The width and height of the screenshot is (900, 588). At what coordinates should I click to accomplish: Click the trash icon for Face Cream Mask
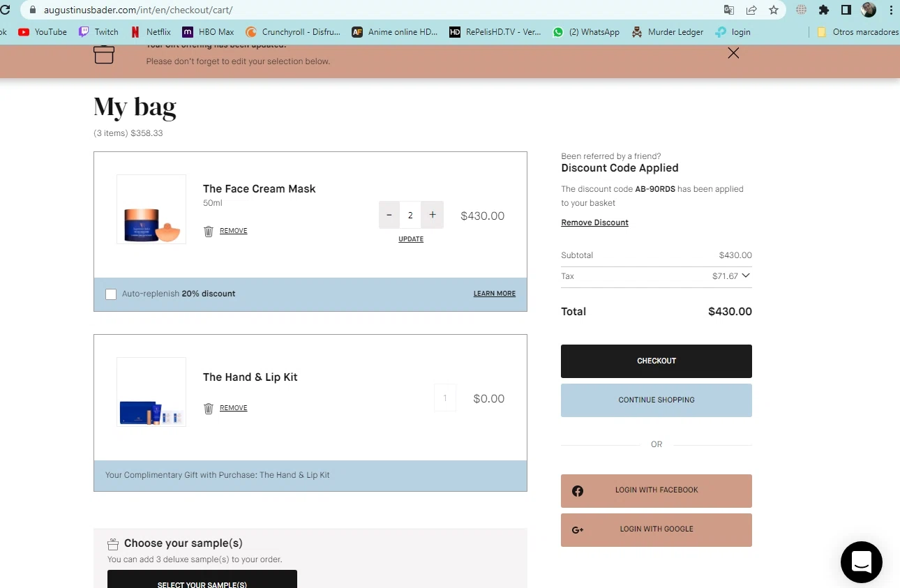pos(208,231)
